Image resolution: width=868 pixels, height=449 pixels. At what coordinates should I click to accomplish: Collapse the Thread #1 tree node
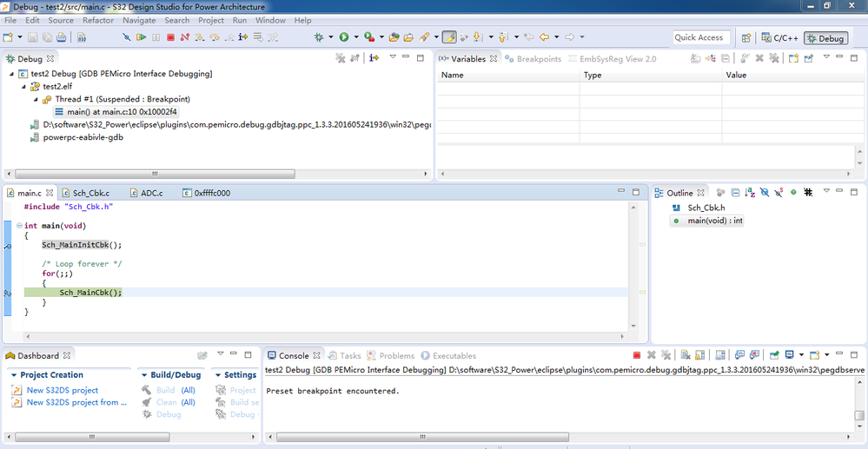click(36, 99)
